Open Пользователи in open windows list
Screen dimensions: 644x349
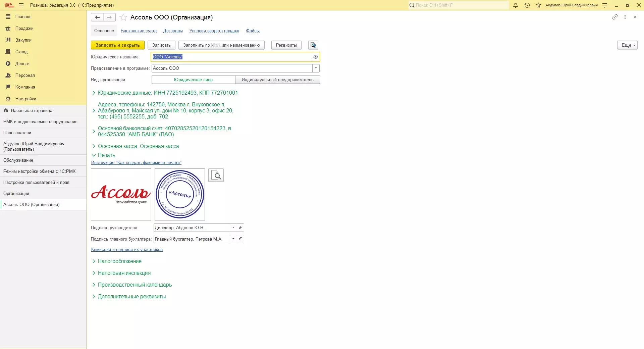click(43, 133)
